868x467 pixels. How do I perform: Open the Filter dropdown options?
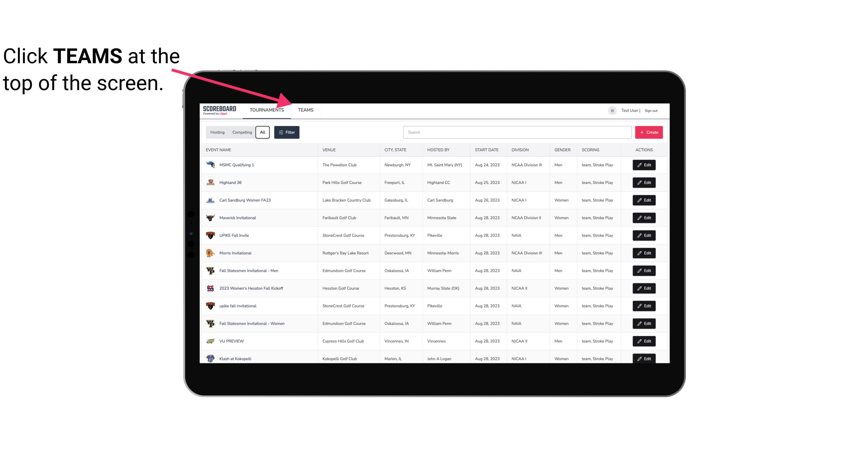coord(286,132)
